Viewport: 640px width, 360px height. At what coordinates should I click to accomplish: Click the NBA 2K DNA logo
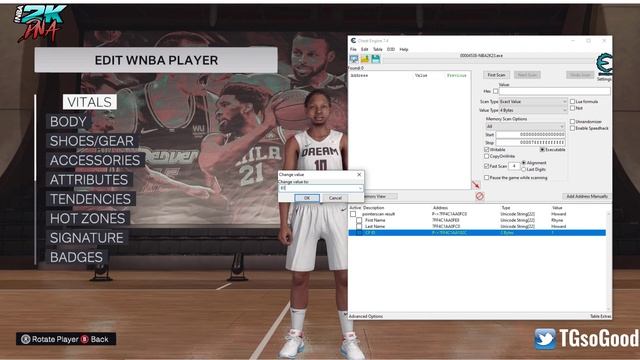coord(40,23)
